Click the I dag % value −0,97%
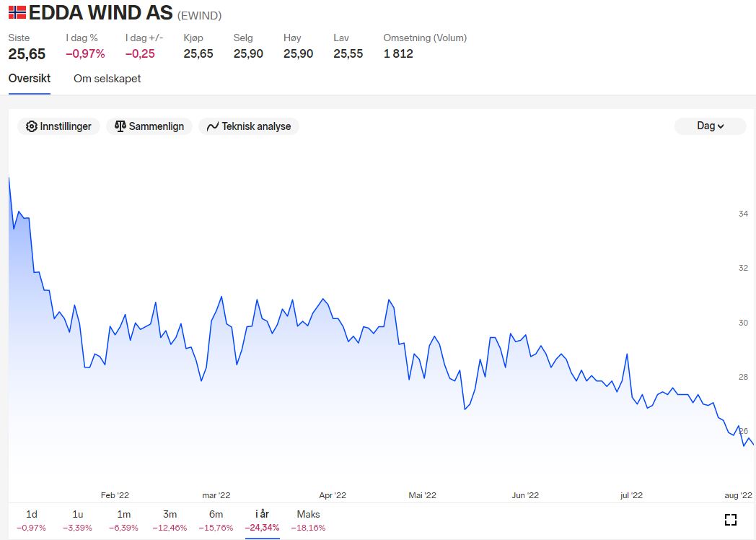 (x=85, y=53)
